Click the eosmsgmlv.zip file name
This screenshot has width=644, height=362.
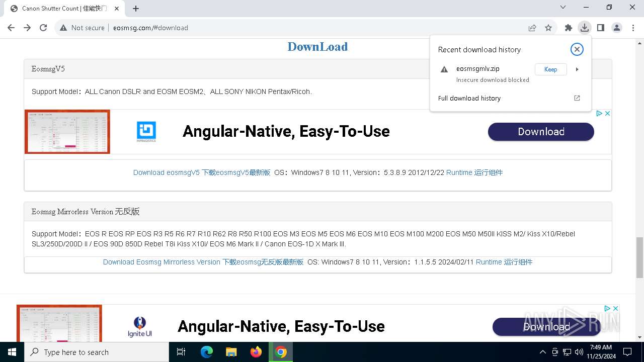[478, 68]
